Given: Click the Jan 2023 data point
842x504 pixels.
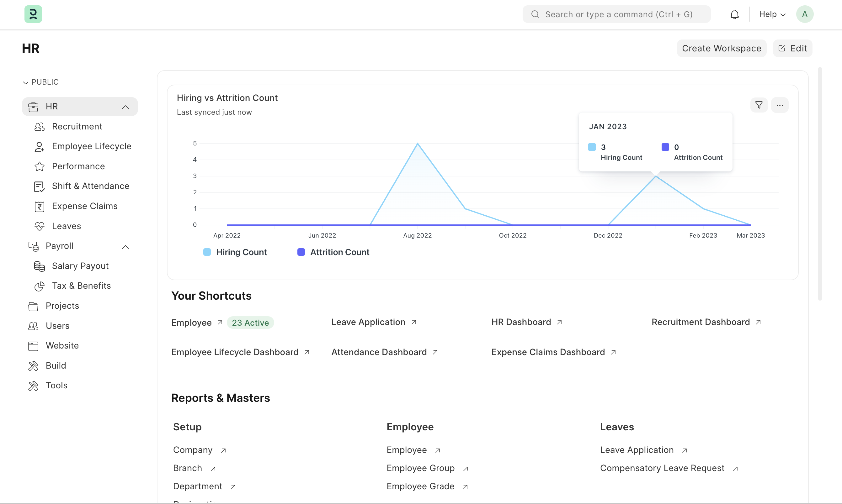Looking at the screenshot, I should pos(655,176).
